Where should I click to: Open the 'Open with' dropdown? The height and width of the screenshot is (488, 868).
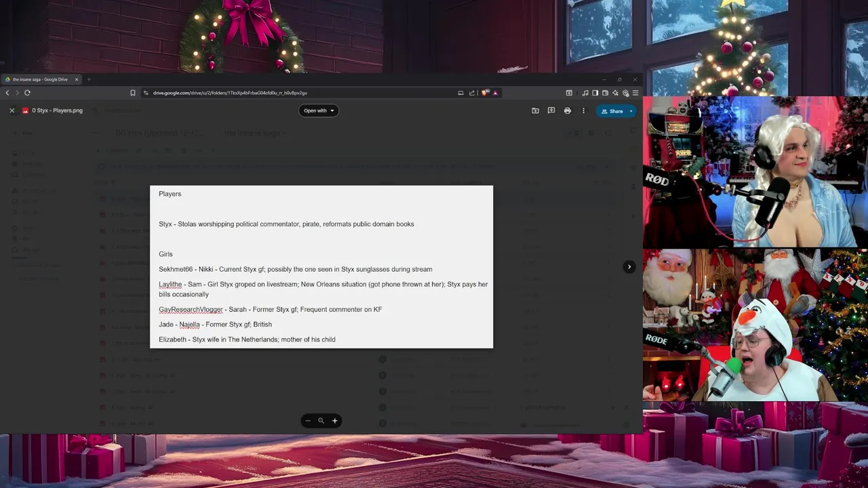point(319,110)
